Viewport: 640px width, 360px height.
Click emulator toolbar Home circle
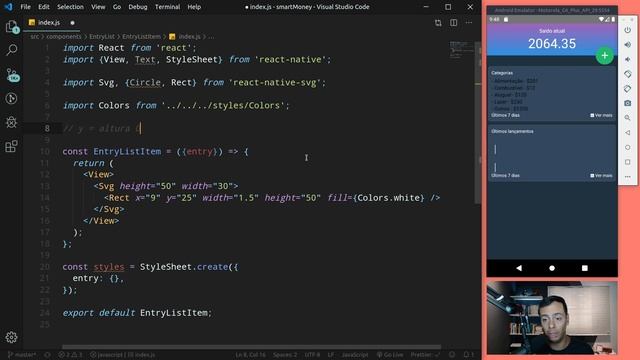coord(627,147)
